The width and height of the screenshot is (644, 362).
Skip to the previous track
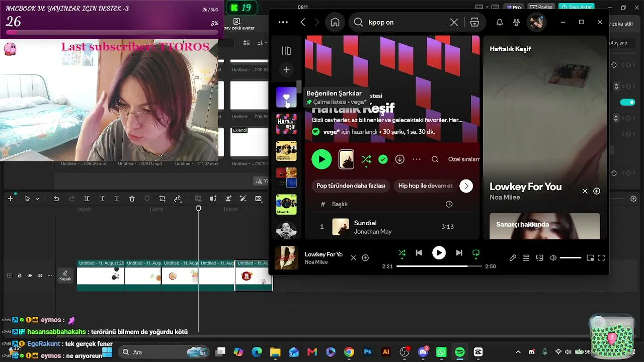pos(419,253)
